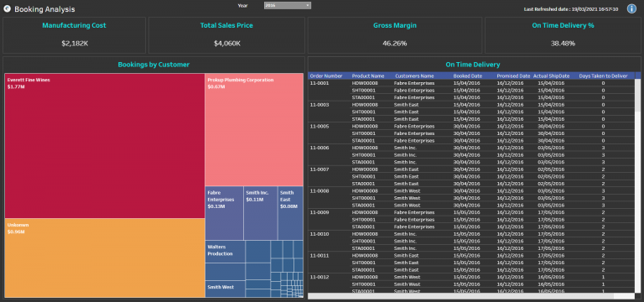Click the On Time Delivery % value 38.48%

pyautogui.click(x=563, y=43)
